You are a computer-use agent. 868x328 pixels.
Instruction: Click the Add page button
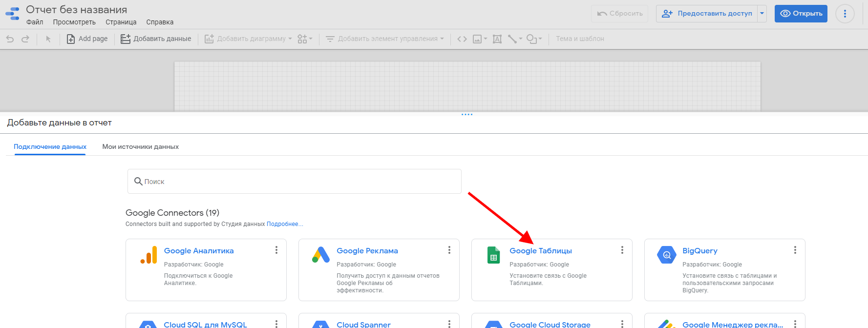coord(87,39)
